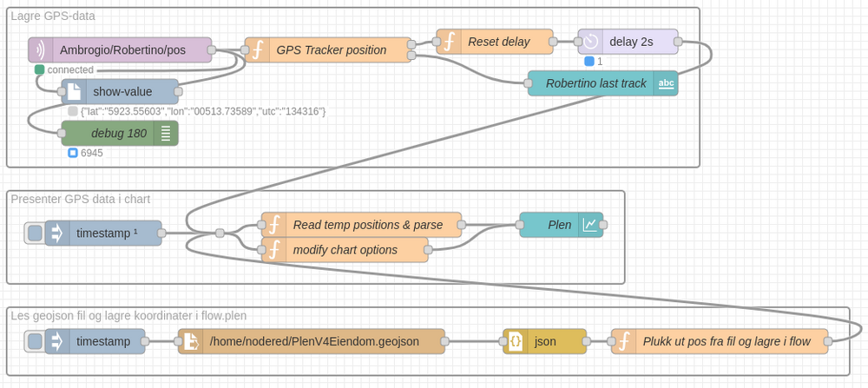Click the inject arrow icon on lower timestamp node
Image resolution: width=868 pixels, height=388 pixels.
click(56, 341)
